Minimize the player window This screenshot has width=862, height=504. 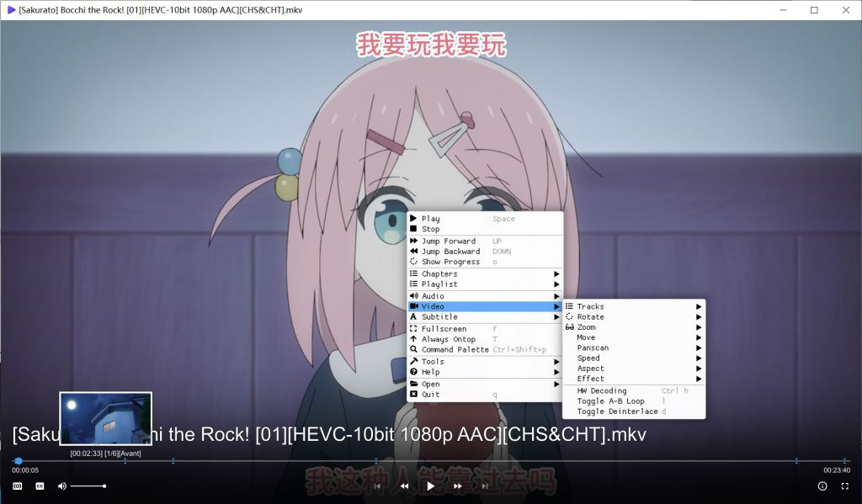point(784,10)
